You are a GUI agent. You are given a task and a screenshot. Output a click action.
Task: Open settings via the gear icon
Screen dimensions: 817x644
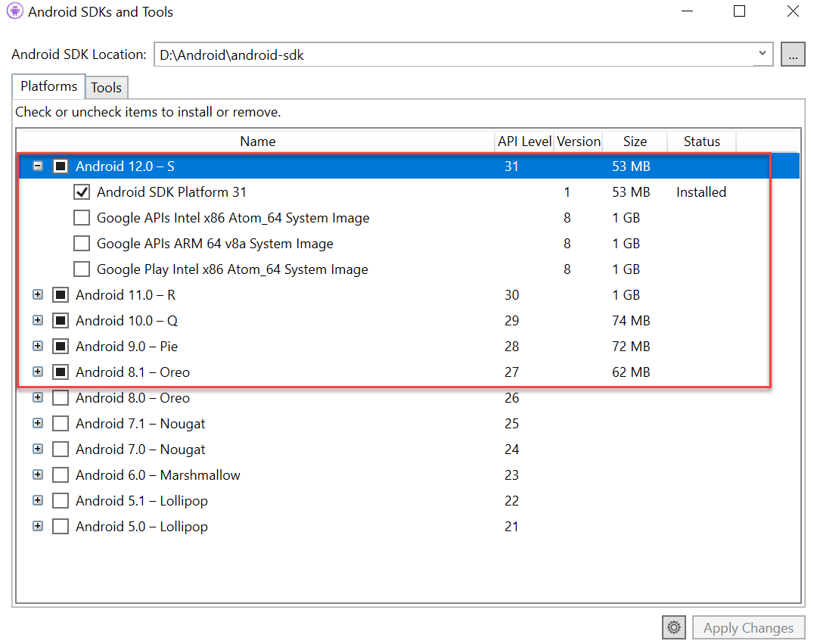[x=673, y=627]
